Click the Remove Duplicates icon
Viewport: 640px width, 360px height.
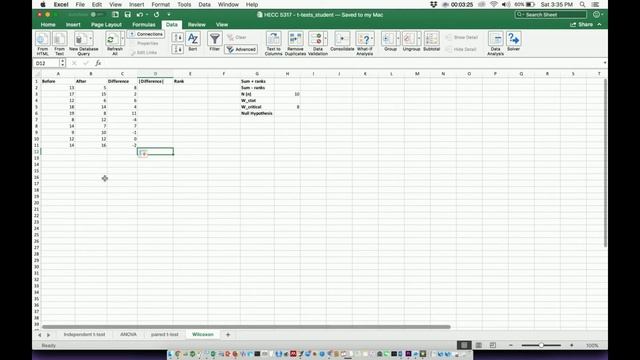click(x=295, y=39)
